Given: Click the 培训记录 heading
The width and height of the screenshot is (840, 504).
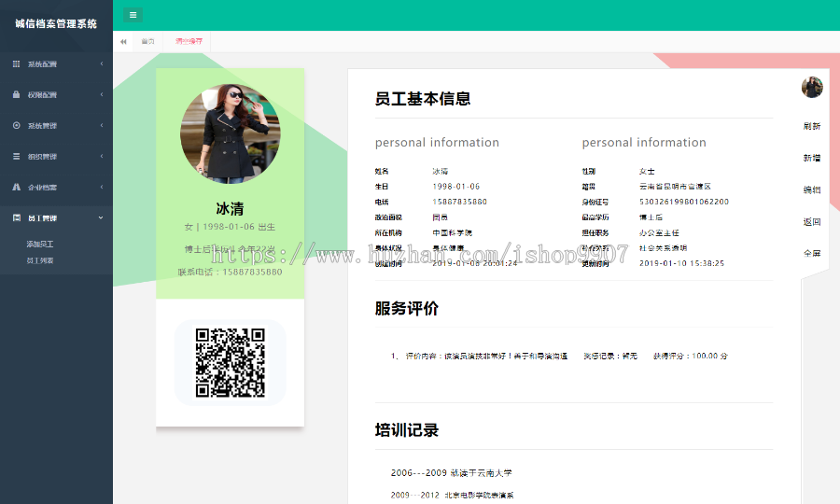Looking at the screenshot, I should tap(407, 430).
